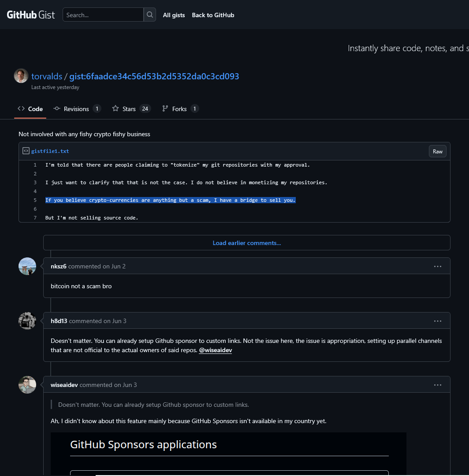Viewport: 469px width, 476px height.
Task: Open nksz6 avatar
Action: pos(27,266)
